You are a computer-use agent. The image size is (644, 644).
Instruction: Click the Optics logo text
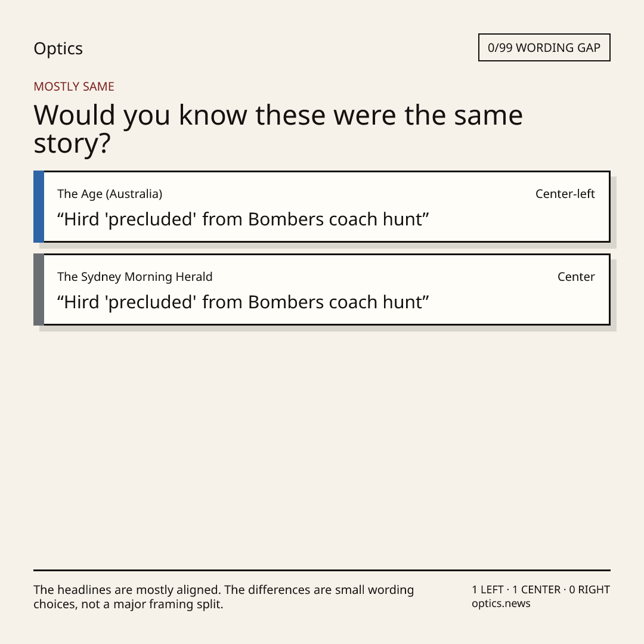(x=58, y=49)
